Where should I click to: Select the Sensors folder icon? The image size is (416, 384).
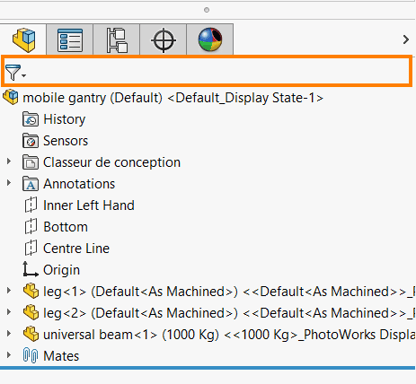(x=31, y=141)
